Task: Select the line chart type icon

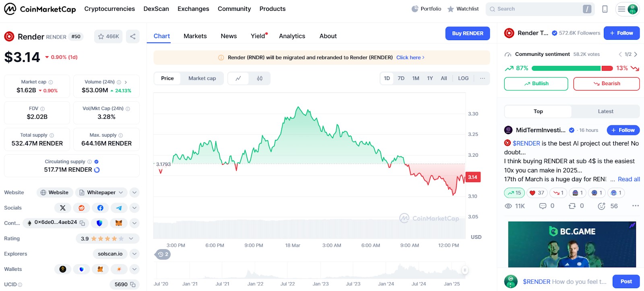Action: (x=238, y=78)
